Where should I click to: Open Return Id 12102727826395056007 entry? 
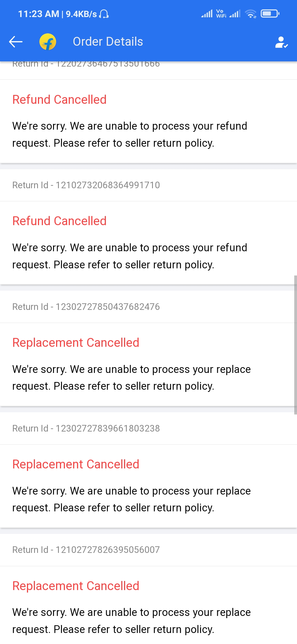[86, 550]
